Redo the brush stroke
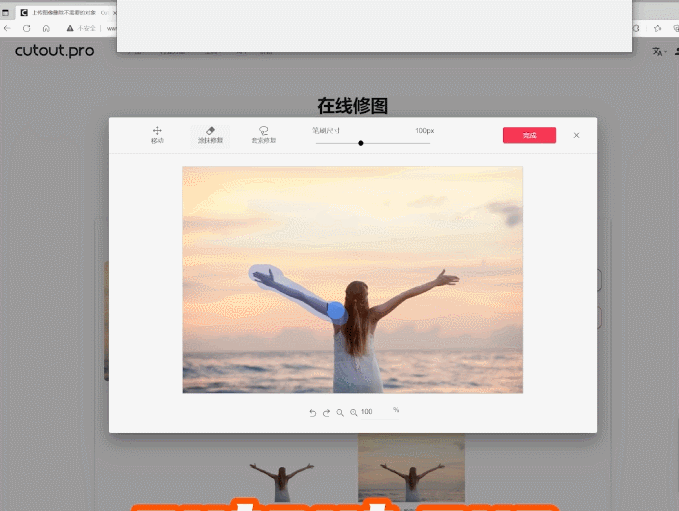 click(x=327, y=413)
